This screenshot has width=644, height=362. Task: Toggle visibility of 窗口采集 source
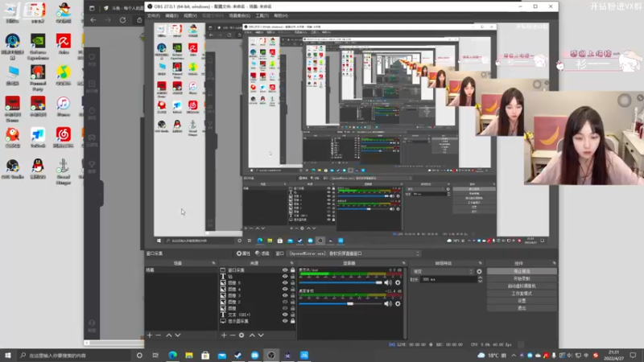point(285,270)
